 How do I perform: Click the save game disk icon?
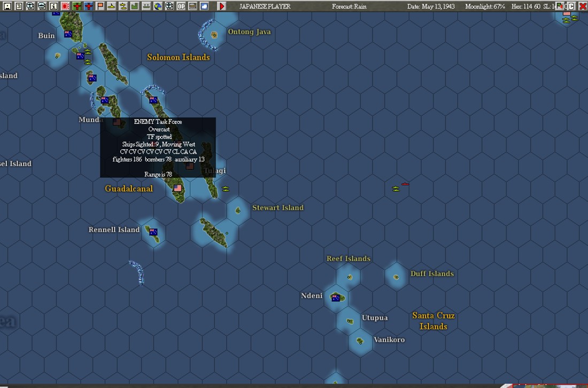click(6, 6)
